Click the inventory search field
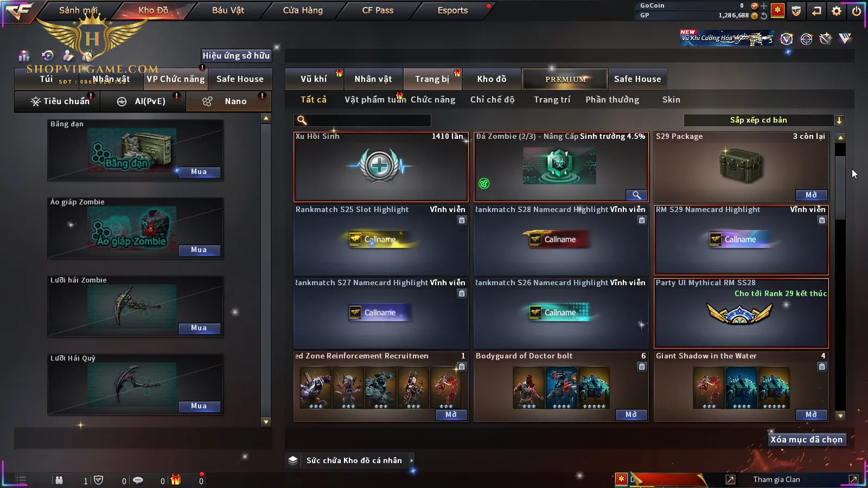 pos(363,120)
